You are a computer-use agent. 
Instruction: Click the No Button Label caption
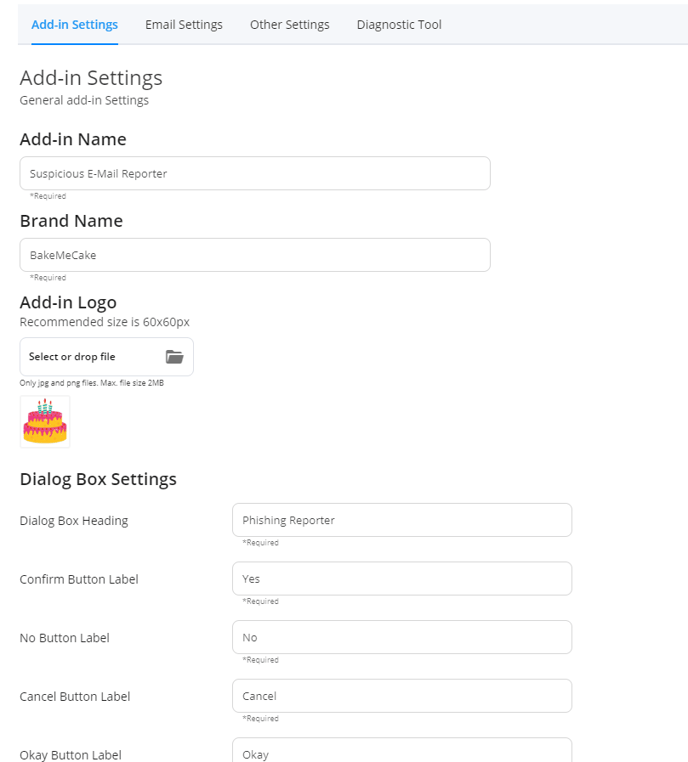[65, 638]
